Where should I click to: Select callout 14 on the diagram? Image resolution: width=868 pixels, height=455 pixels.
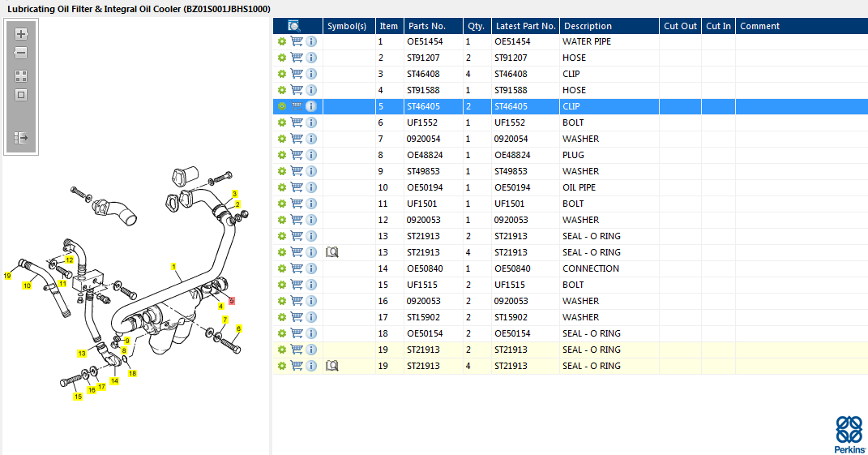pos(114,380)
